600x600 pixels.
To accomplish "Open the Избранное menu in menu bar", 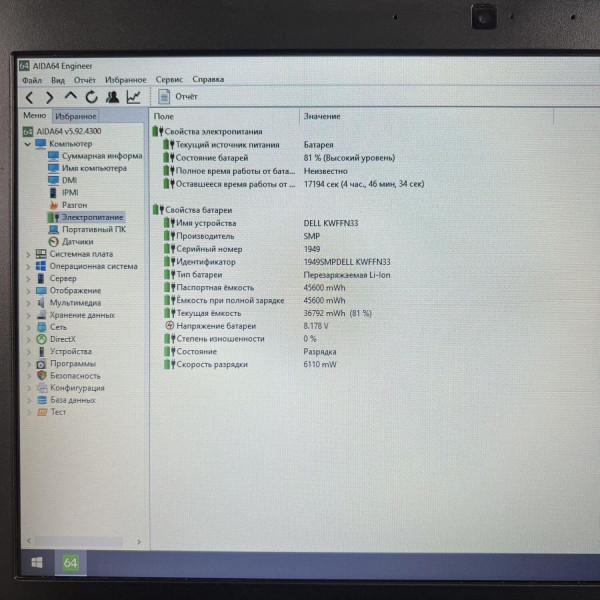I will coord(126,80).
